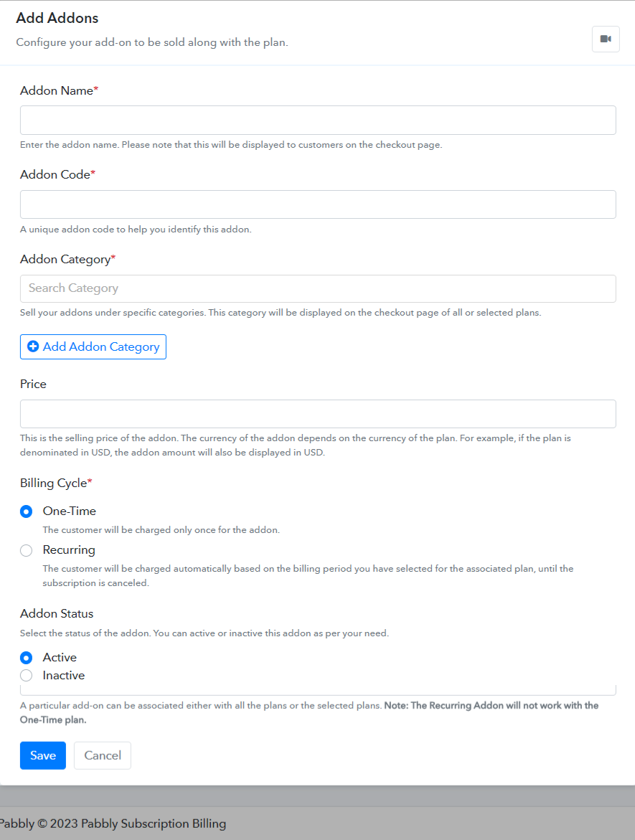The width and height of the screenshot is (635, 840).
Task: Choose the Recurring billing cycle option
Action: tap(27, 550)
